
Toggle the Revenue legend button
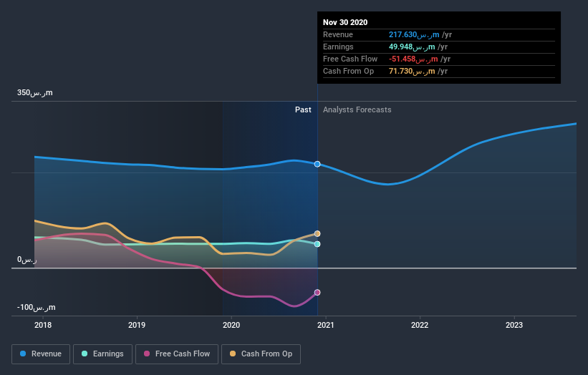[41, 354]
